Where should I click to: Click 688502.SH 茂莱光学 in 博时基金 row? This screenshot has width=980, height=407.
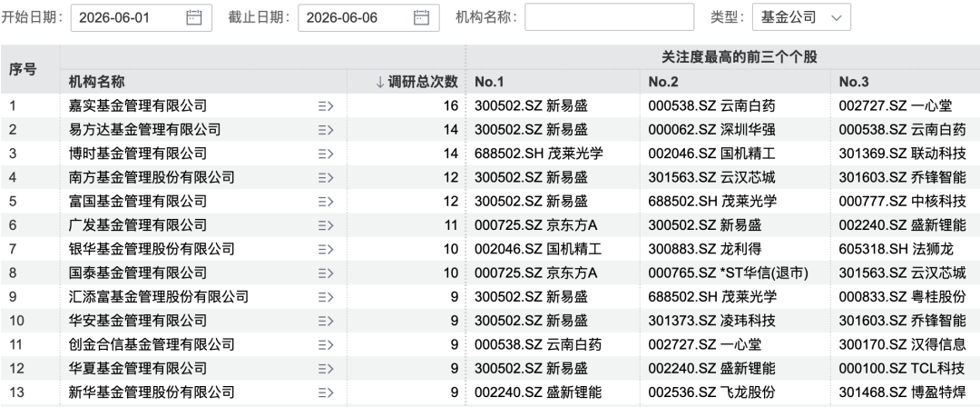tap(539, 154)
